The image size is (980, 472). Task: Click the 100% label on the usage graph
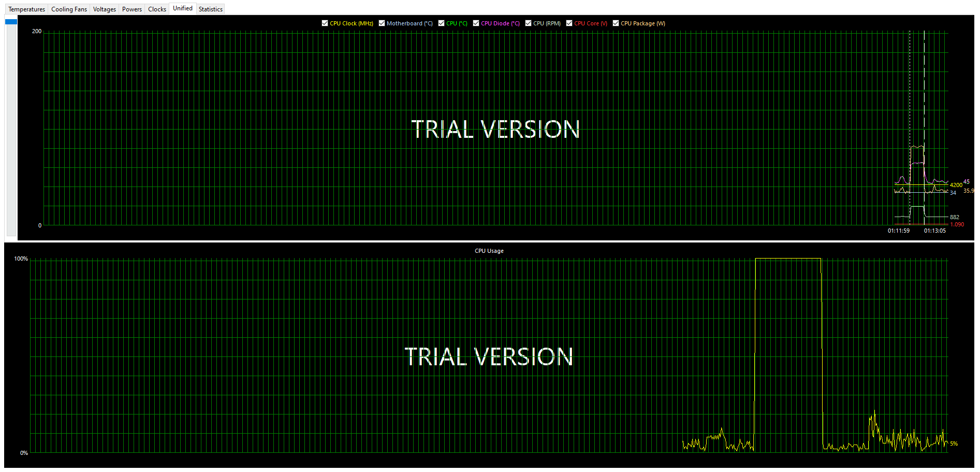21,259
